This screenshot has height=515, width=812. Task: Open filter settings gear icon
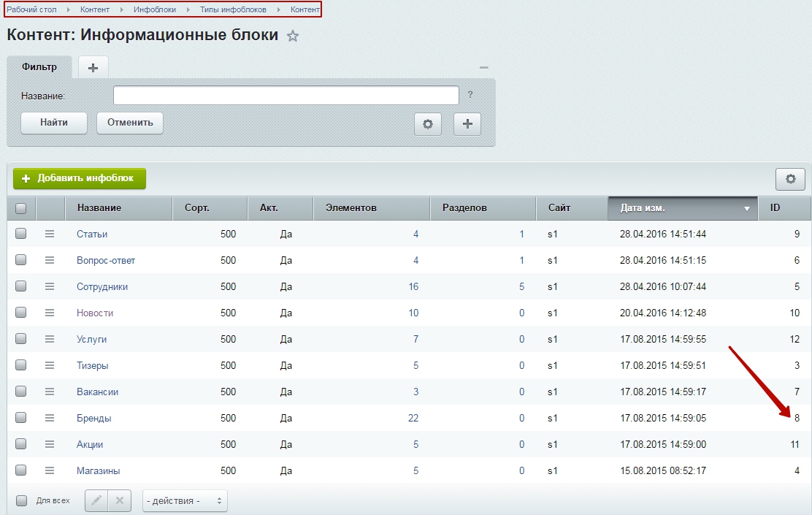(428, 124)
